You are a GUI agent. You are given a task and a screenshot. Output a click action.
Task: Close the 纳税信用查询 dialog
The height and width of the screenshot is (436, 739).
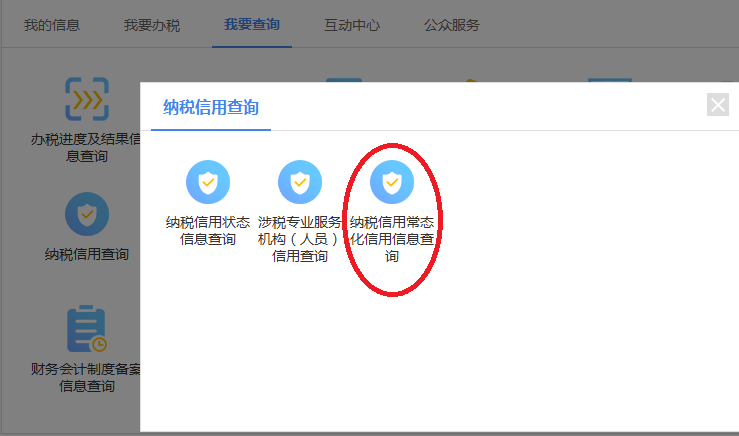[x=718, y=104]
